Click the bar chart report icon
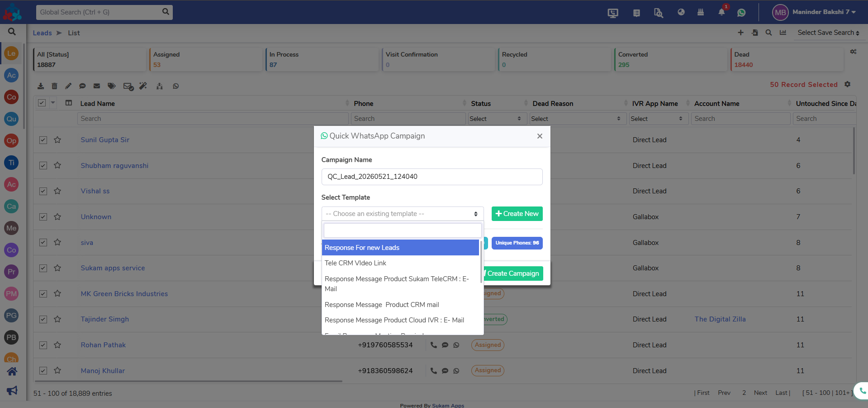 coord(783,33)
